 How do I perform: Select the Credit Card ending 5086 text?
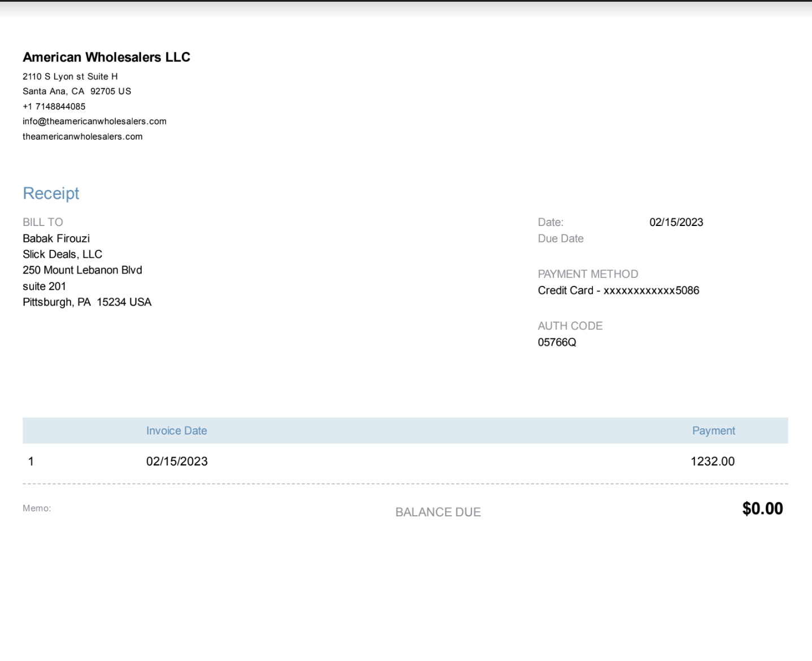point(618,290)
